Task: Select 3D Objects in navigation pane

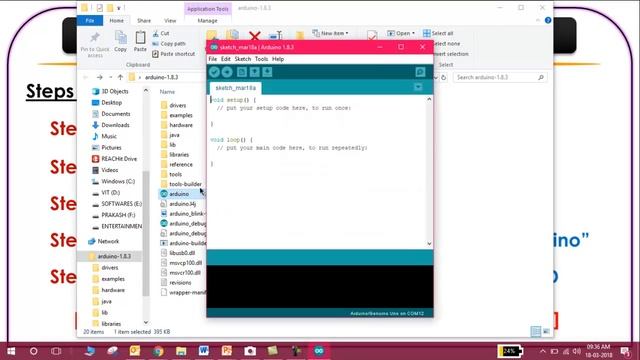Action: tap(110, 91)
